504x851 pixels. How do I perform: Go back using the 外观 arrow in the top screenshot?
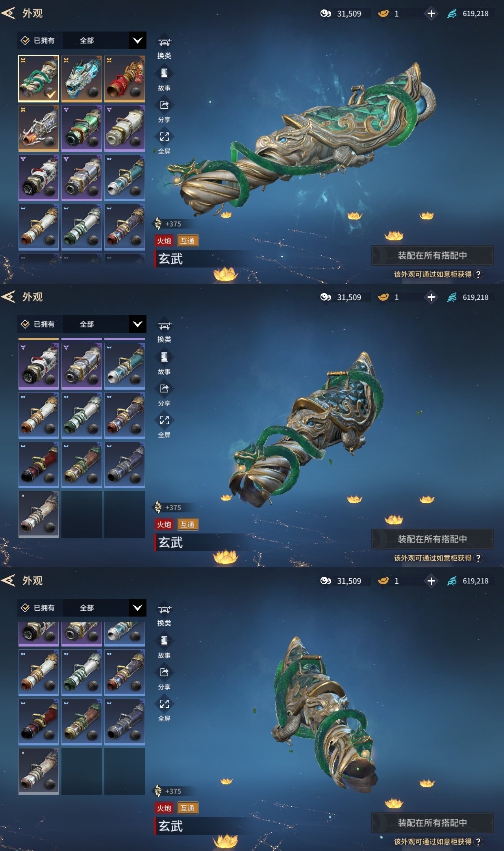point(8,13)
